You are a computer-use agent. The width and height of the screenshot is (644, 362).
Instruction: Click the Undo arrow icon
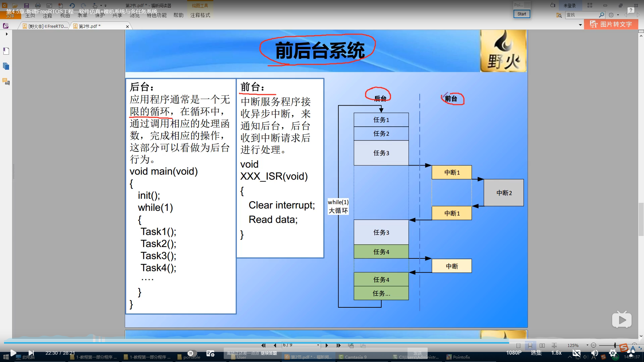pyautogui.click(x=72, y=5)
